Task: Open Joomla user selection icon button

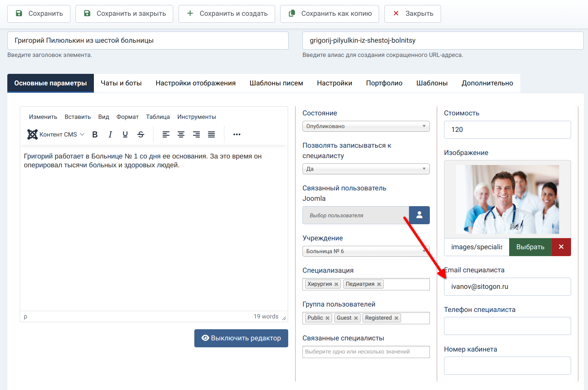Action: click(419, 215)
